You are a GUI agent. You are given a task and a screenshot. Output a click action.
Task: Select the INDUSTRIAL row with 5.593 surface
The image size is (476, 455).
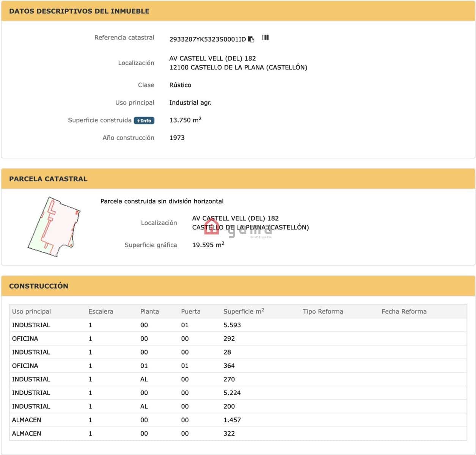point(238,325)
